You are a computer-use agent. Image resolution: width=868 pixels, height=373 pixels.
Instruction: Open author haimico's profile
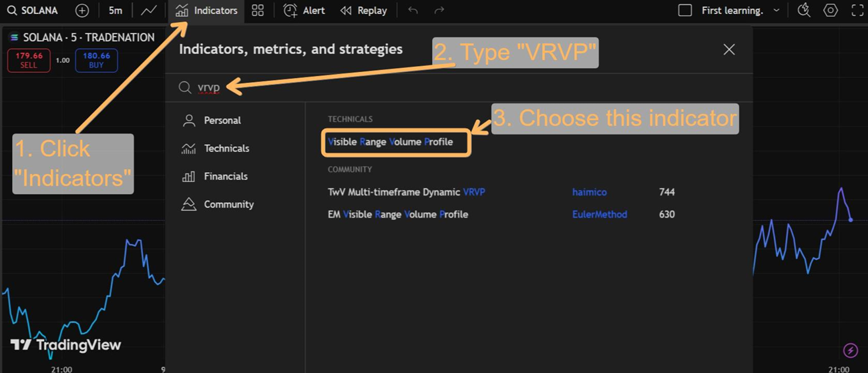coord(590,192)
